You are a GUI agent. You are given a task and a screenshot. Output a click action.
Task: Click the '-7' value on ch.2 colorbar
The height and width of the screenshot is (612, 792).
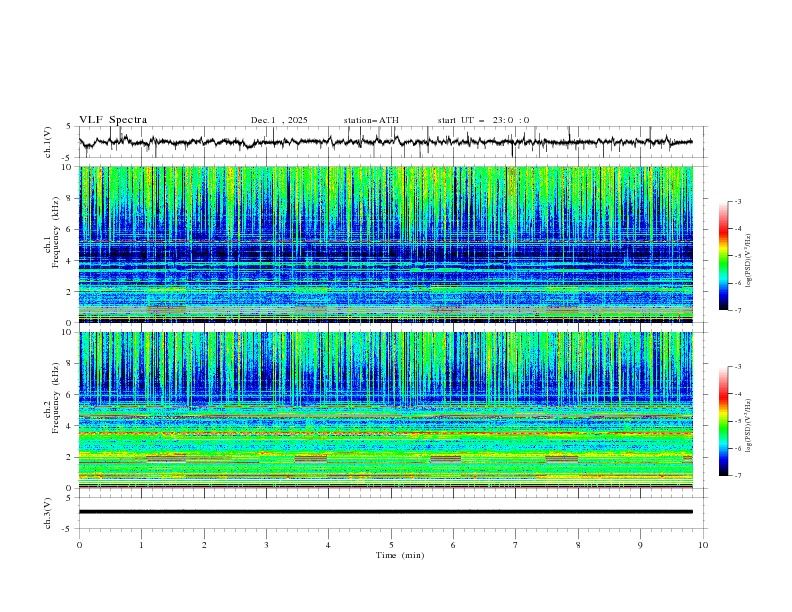pos(738,476)
